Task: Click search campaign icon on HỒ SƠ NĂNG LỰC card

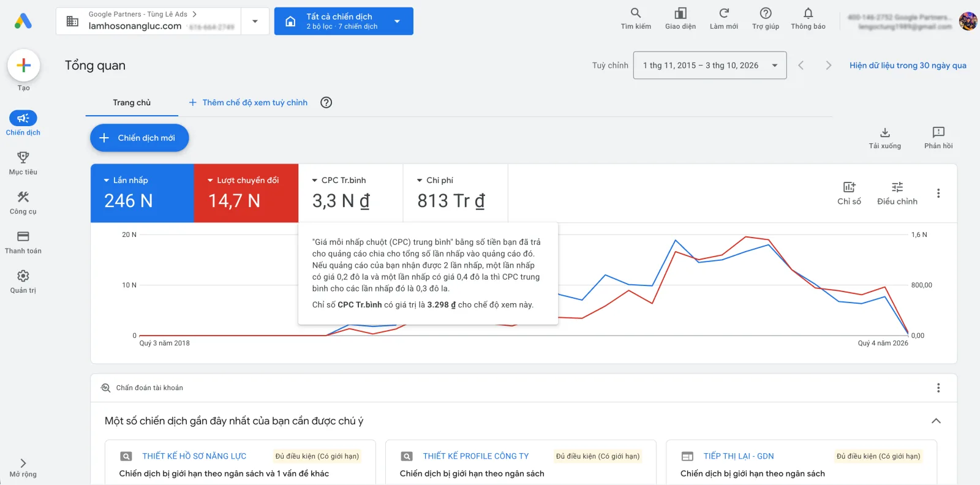Action: point(126,456)
